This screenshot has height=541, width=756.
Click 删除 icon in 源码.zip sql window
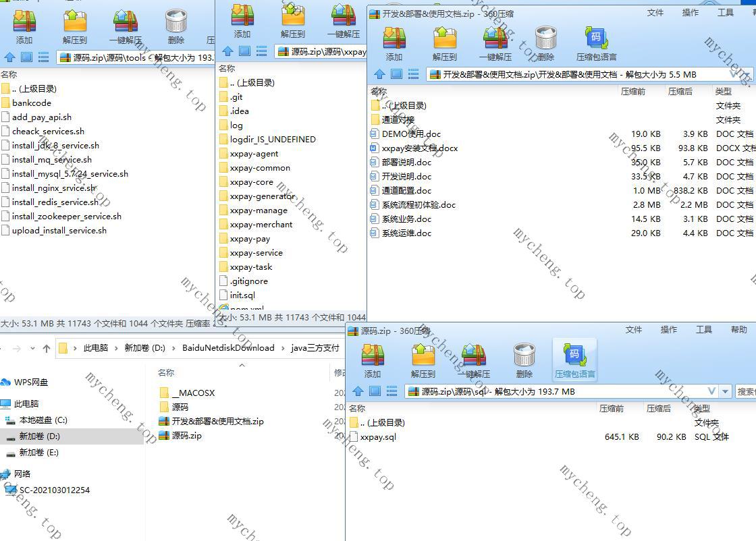click(x=524, y=355)
